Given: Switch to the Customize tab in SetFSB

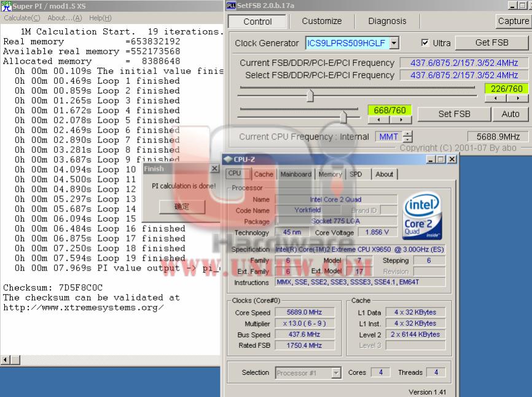Looking at the screenshot, I should click(322, 21).
